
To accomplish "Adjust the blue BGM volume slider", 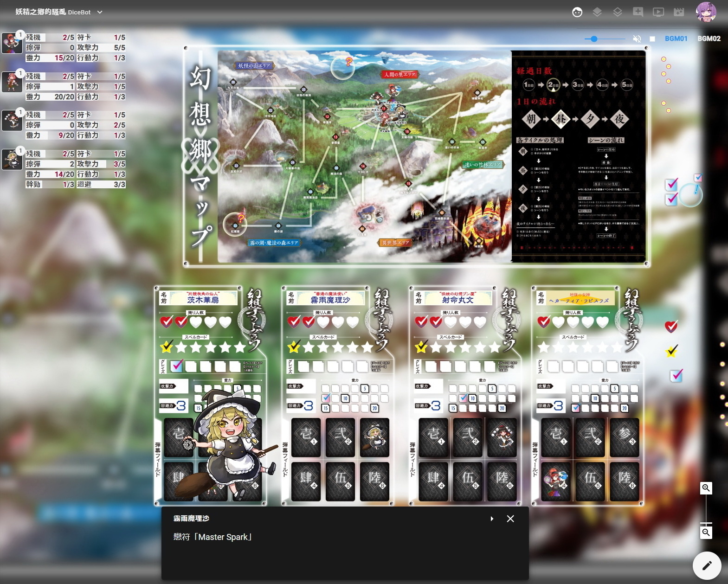I will tap(605, 39).
